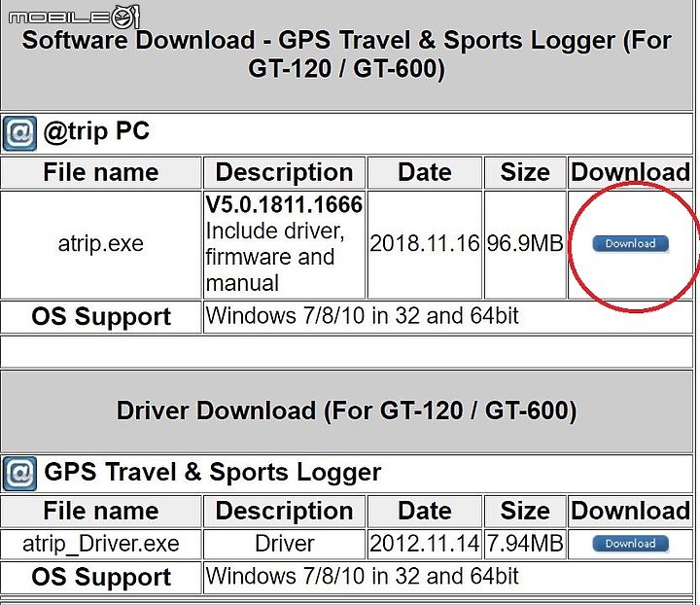Click the version text V5.0.1811.1666
Viewport: 700px width, 605px height.
284,204
